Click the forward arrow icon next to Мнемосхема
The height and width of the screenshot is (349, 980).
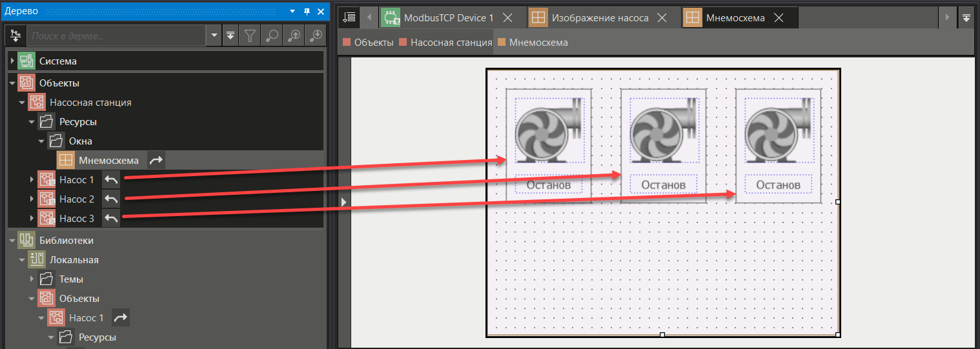156,160
